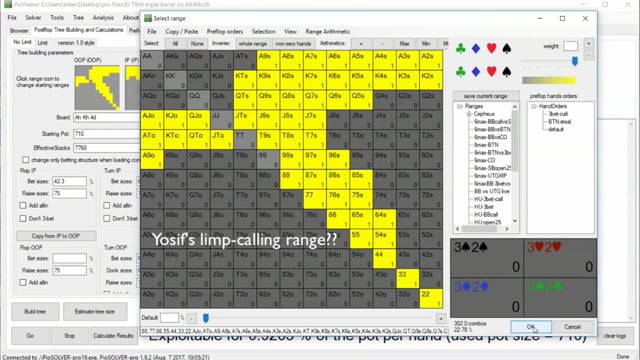The image size is (640, 360).
Task: Open the IP range thumbnail in PioViewer
Action: tap(132, 88)
